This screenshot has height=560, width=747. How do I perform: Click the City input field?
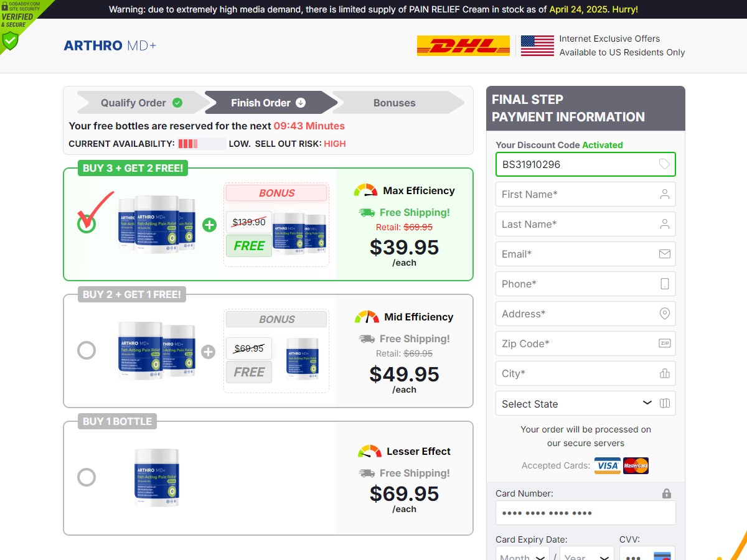[586, 373]
